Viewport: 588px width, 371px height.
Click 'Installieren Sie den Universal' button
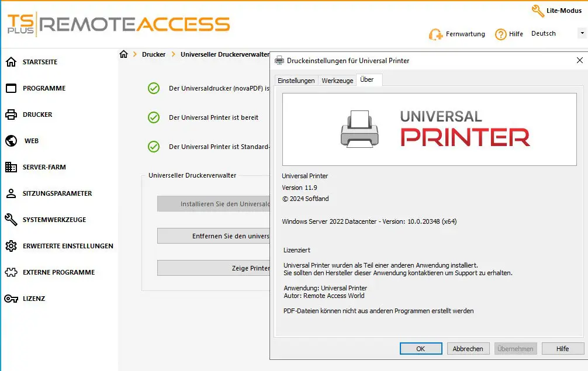point(214,204)
